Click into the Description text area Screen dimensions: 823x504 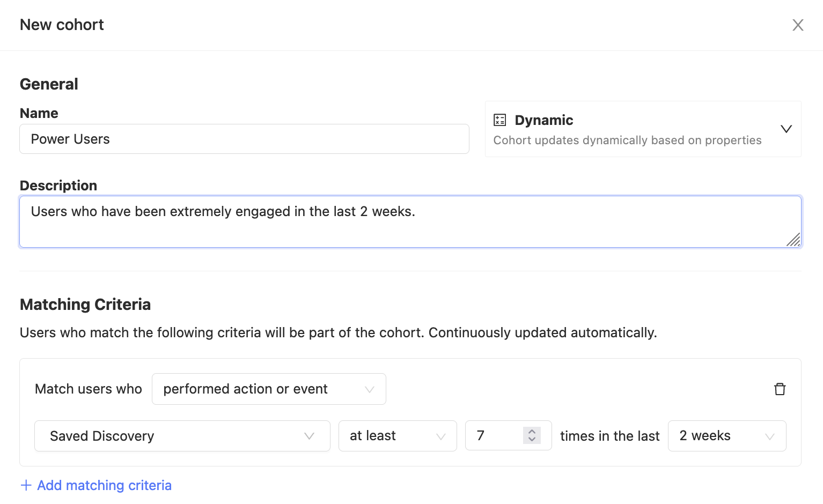410,222
